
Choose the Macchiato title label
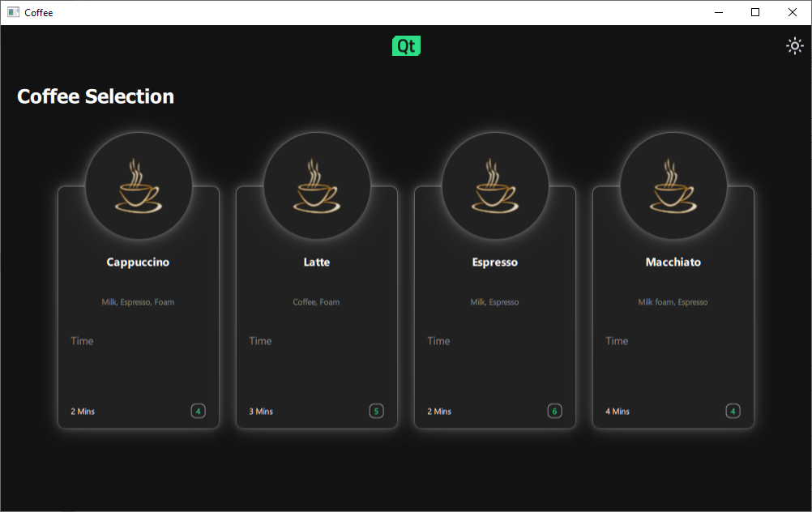673,262
